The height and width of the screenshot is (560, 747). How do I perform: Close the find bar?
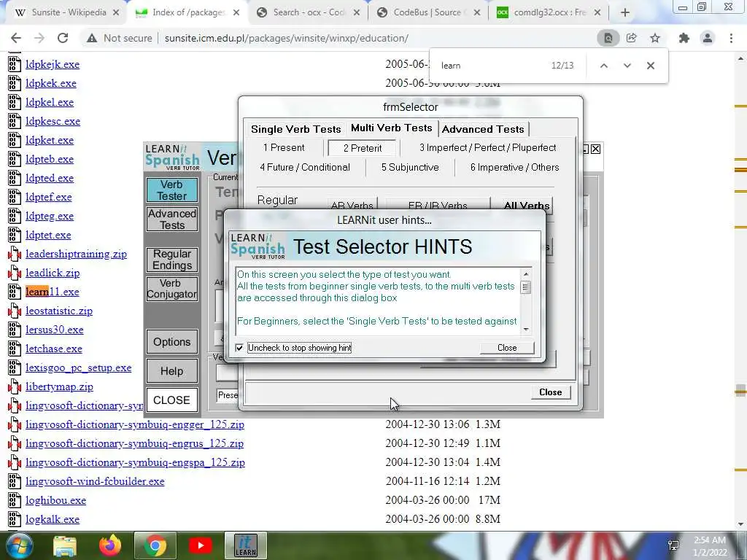click(x=650, y=66)
